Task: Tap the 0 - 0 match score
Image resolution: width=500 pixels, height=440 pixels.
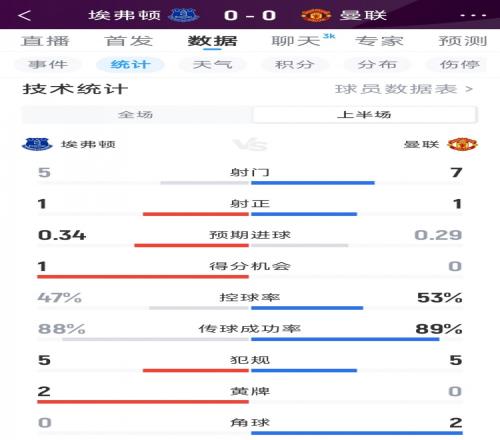Action: coord(250,15)
